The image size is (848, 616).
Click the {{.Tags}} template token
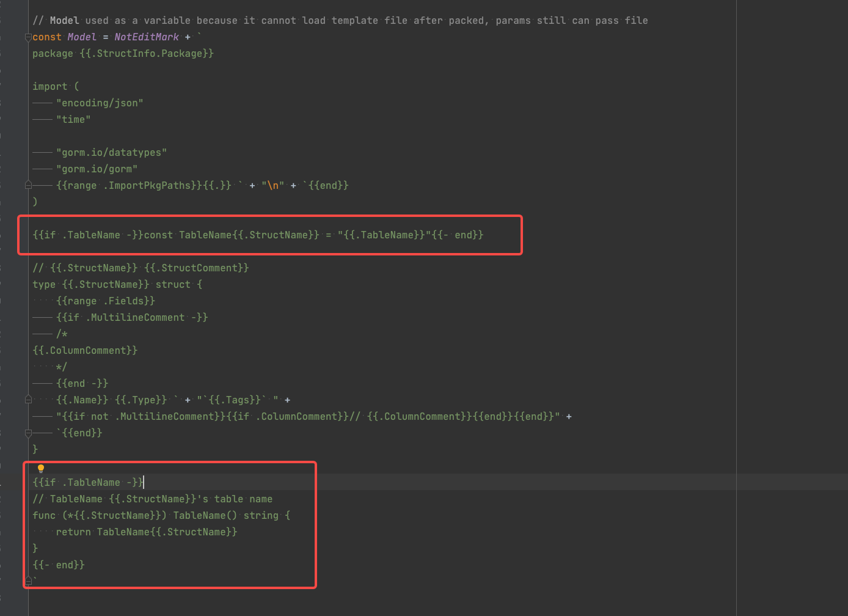pos(235,400)
